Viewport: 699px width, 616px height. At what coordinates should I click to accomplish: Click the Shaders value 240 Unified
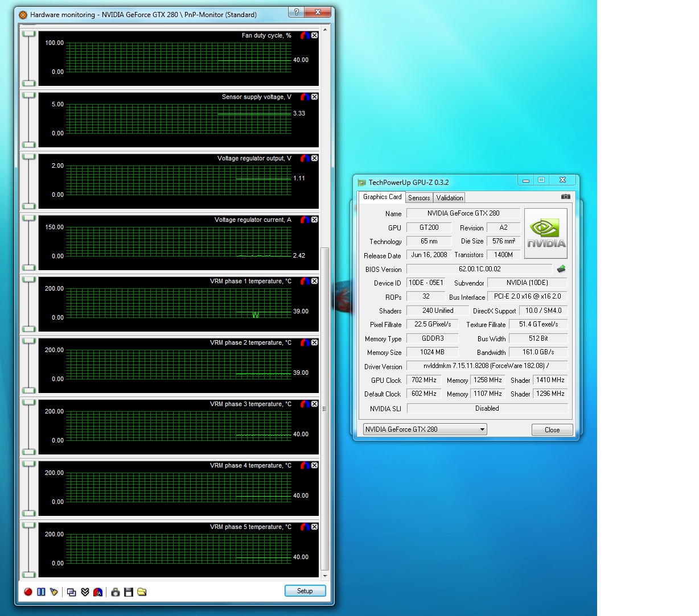pyautogui.click(x=438, y=311)
